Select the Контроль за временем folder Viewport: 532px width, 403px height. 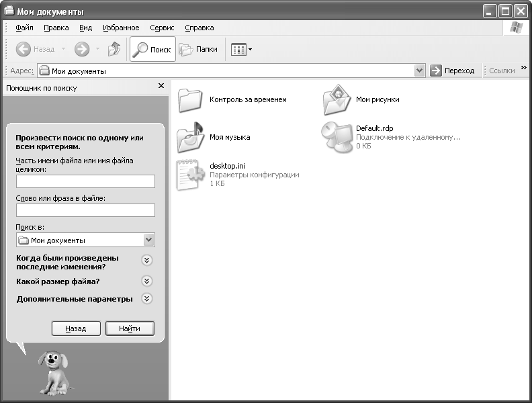pyautogui.click(x=190, y=100)
